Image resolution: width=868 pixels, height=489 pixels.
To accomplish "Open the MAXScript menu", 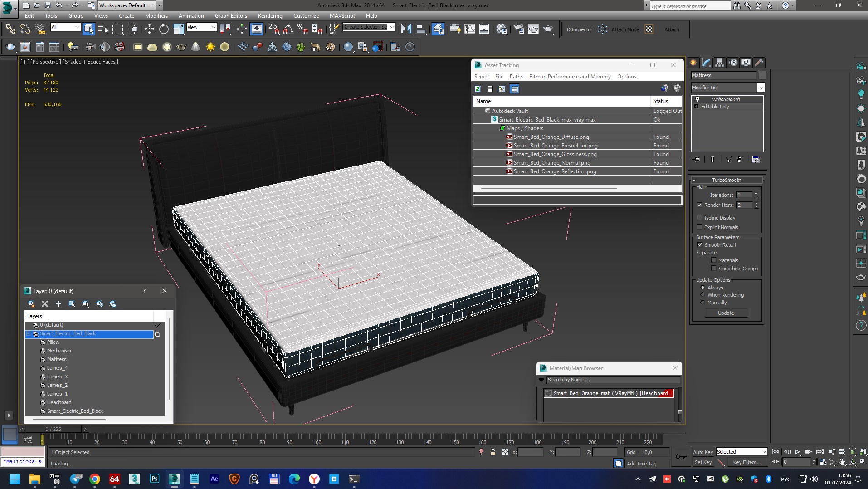I will (x=342, y=16).
